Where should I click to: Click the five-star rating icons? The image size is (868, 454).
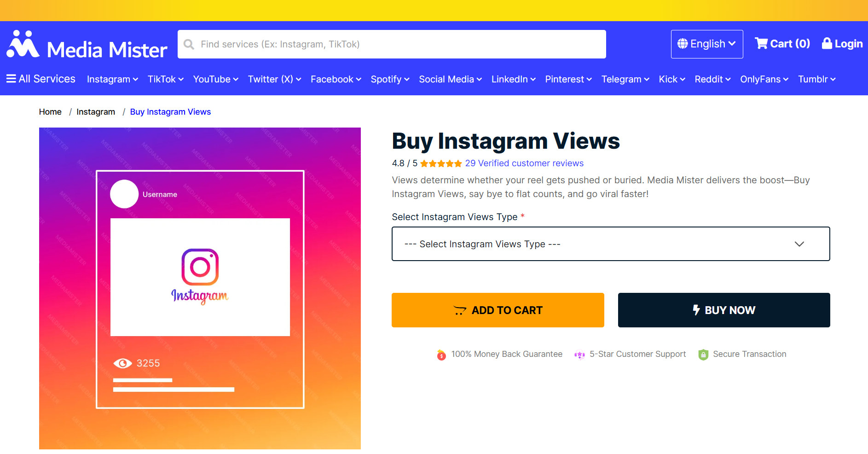click(x=441, y=163)
